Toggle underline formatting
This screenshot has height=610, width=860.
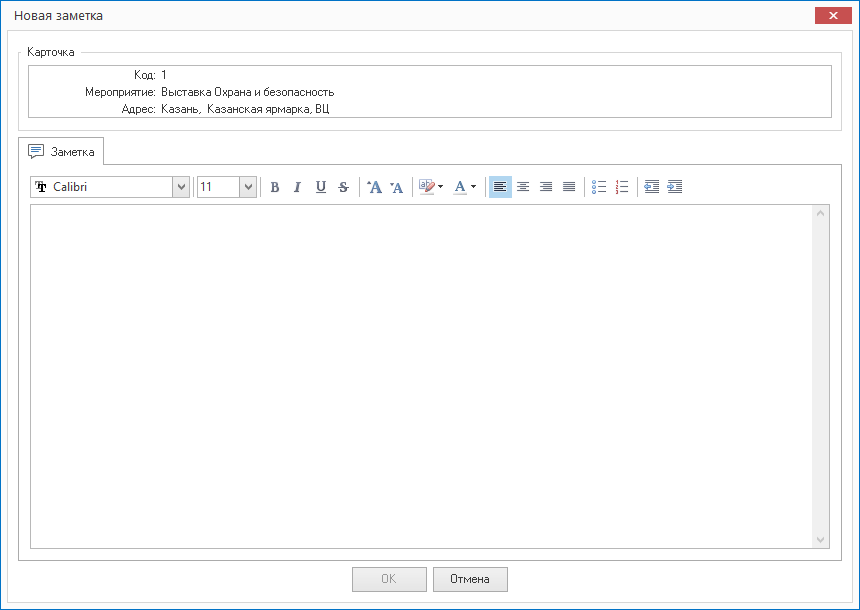tap(321, 187)
